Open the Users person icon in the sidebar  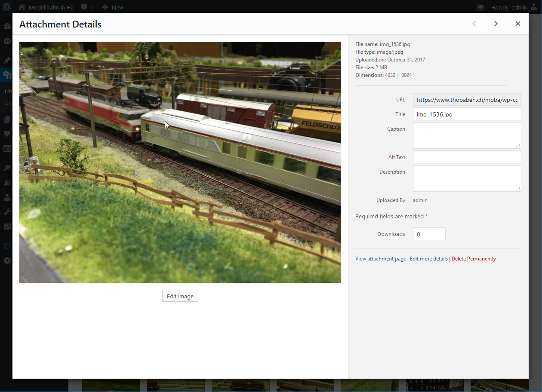click(7, 197)
